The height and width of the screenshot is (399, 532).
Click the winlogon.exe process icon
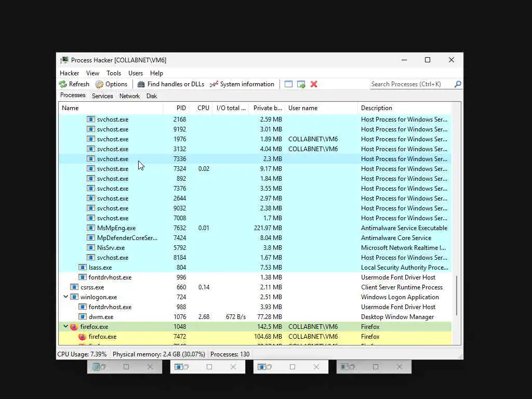coord(74,297)
